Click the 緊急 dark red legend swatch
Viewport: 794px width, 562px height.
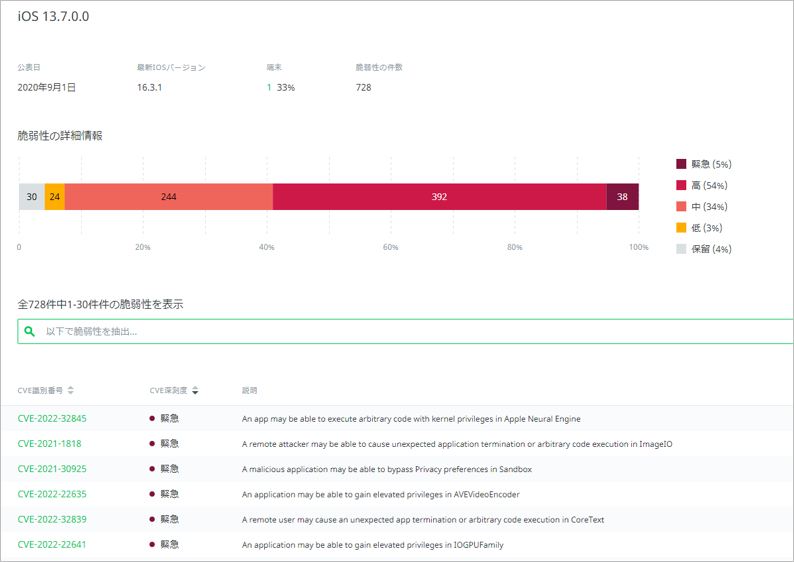tap(682, 164)
